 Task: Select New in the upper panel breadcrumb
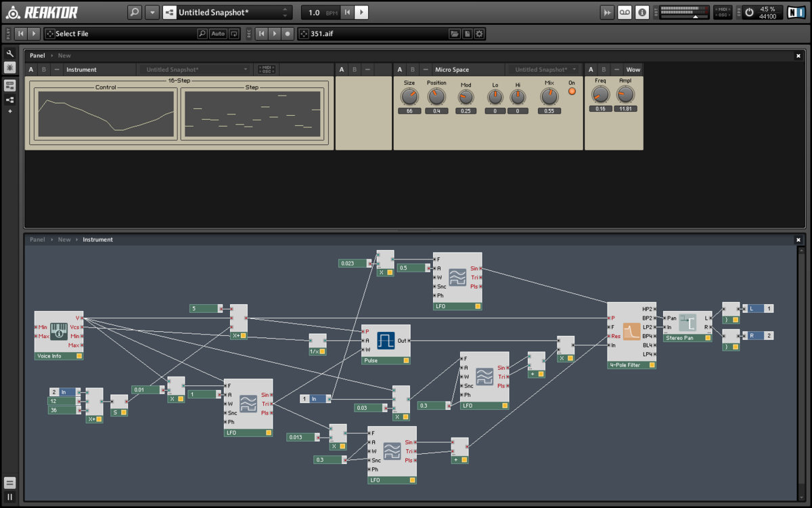(x=64, y=56)
